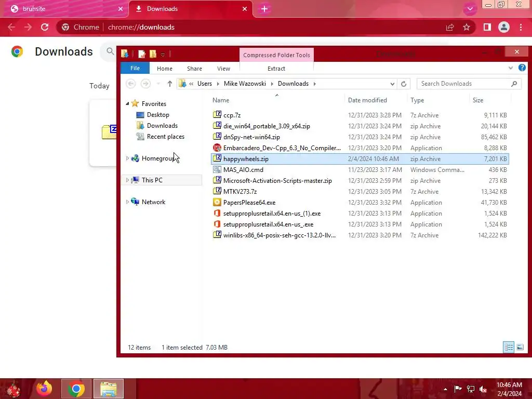Open the address bar history dropdown
Viewport: 532px width, 399px height.
(x=392, y=84)
